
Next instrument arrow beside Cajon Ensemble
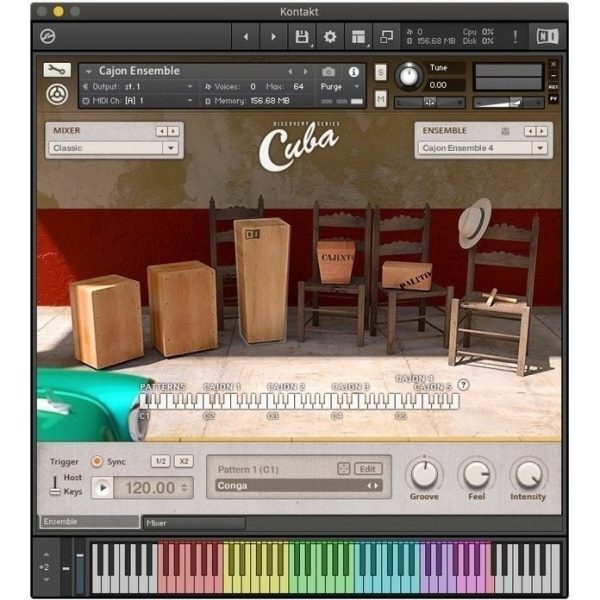coord(305,72)
